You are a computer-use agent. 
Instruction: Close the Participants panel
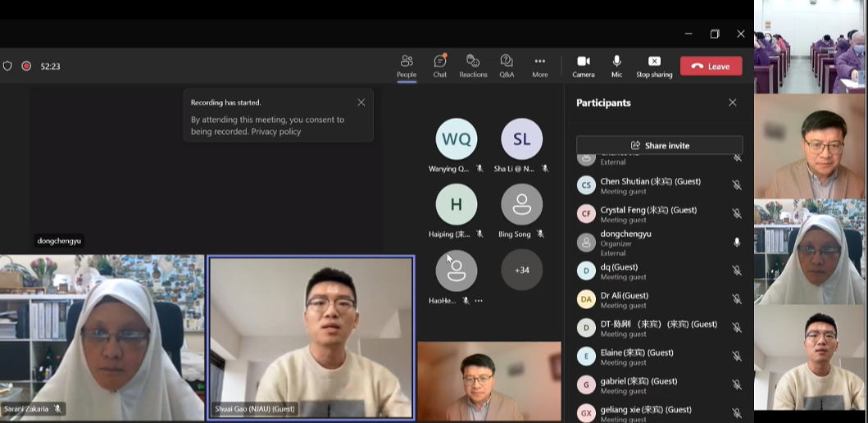click(x=733, y=102)
